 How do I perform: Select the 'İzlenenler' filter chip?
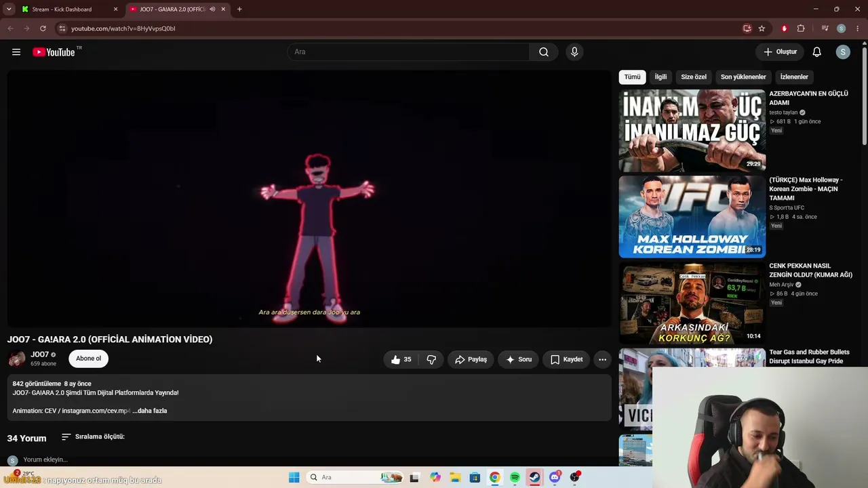tap(794, 77)
